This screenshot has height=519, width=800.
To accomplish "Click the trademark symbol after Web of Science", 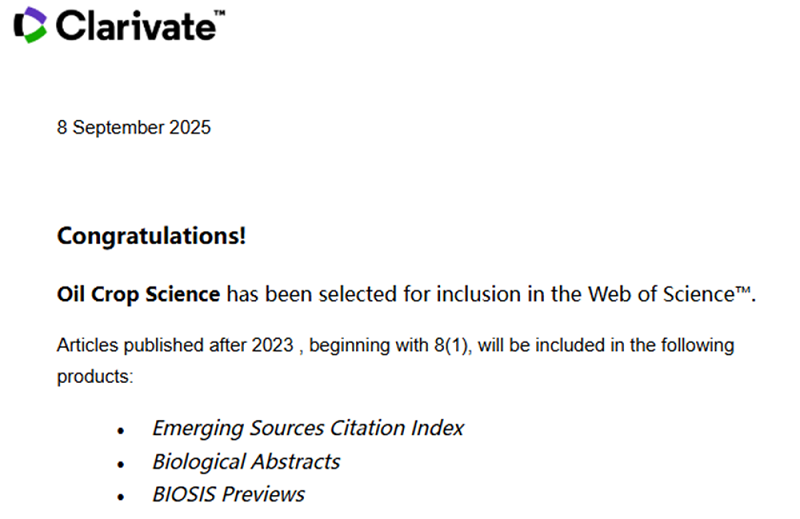I will point(743,290).
